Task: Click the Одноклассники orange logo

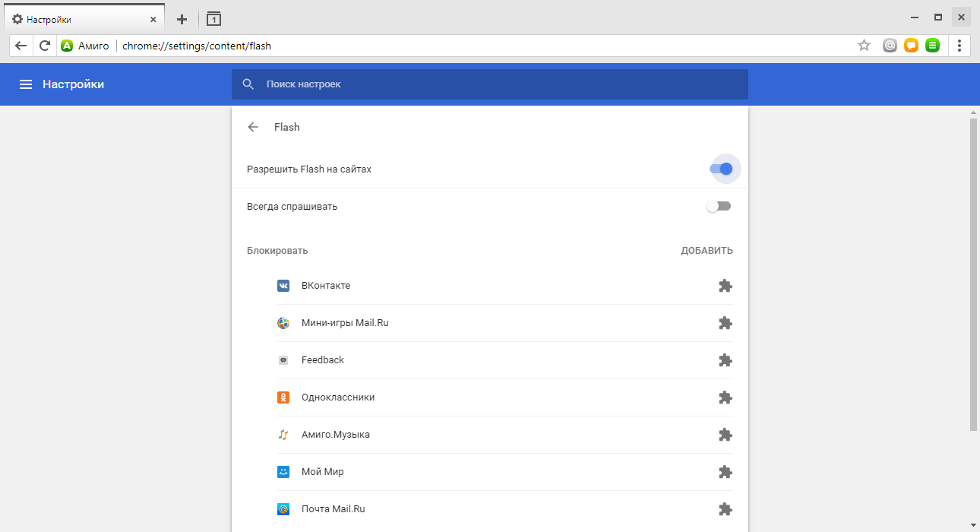Action: pyautogui.click(x=283, y=397)
